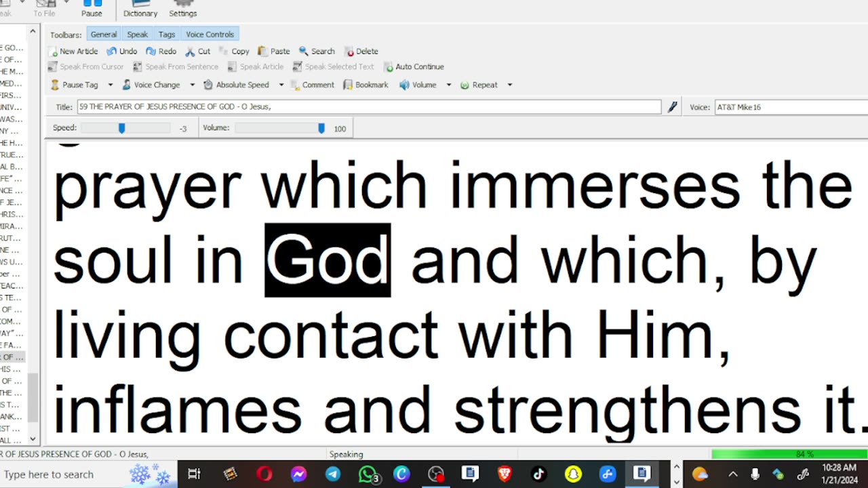Open Telegram from taskbar
The height and width of the screenshot is (488, 868).
click(333, 474)
